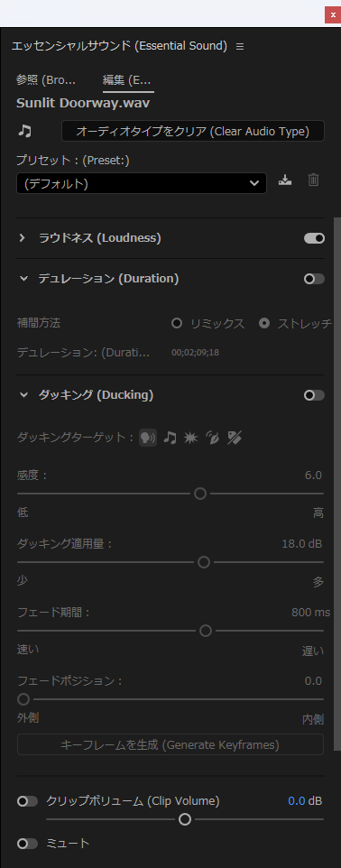Select untagged clips ducking target icon
This screenshot has height=868, width=341.
point(235,438)
